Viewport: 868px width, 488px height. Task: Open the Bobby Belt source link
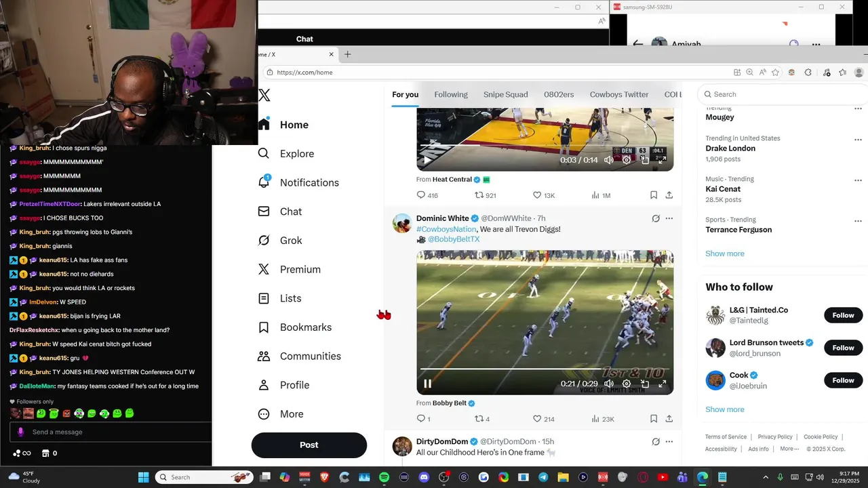point(450,403)
